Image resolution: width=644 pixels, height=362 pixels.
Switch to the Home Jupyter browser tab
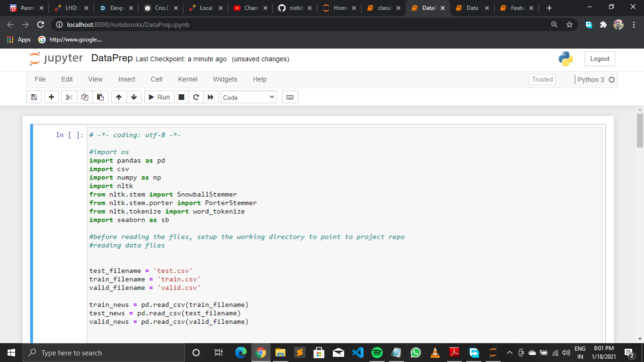(339, 8)
